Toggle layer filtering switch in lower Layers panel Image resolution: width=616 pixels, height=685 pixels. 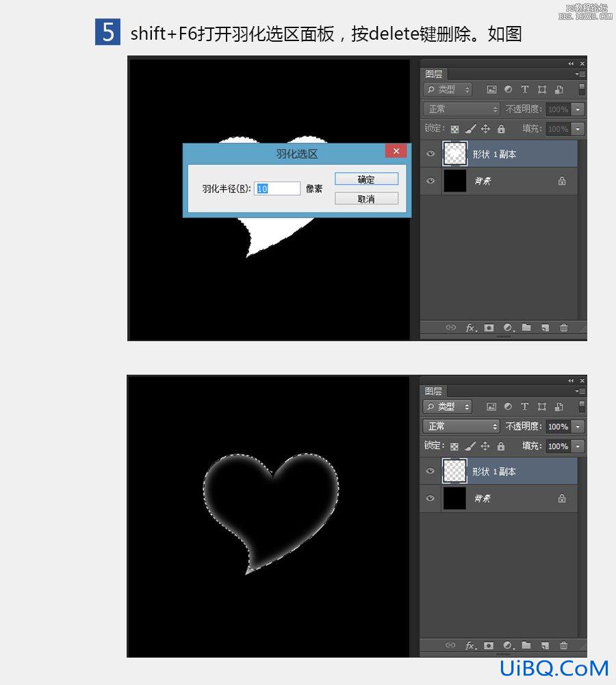tap(582, 406)
